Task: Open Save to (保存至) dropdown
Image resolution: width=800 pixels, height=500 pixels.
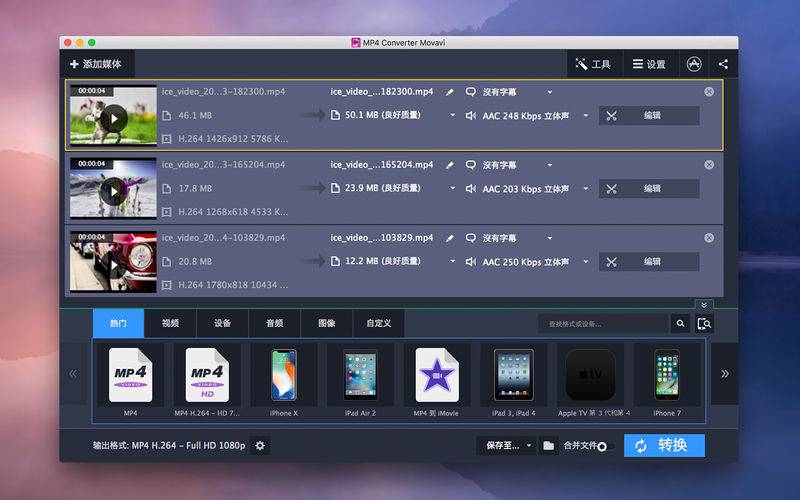Action: (x=506, y=446)
